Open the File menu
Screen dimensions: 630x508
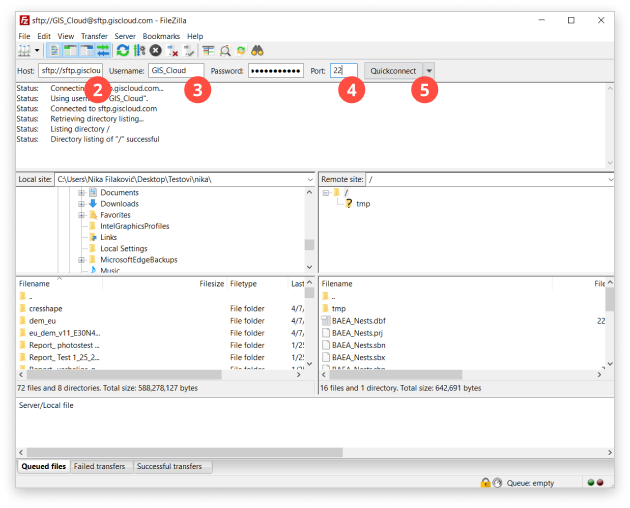pos(24,36)
